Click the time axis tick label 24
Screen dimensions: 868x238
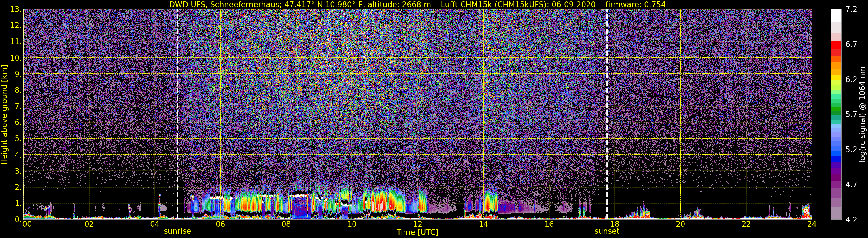tap(812, 224)
